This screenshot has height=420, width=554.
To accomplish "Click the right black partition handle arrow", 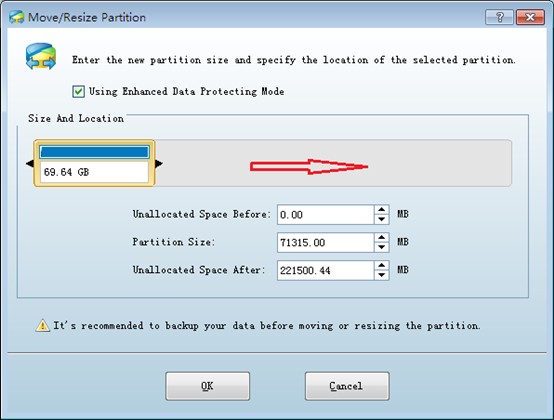I will pyautogui.click(x=159, y=163).
